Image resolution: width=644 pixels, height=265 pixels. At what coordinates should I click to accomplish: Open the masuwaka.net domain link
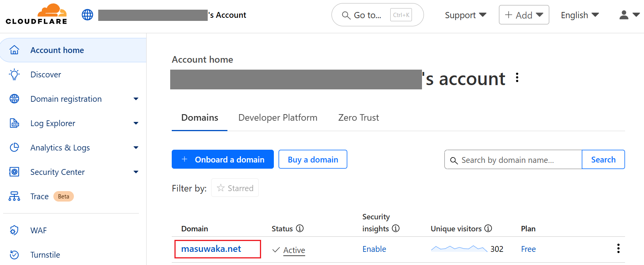211,249
